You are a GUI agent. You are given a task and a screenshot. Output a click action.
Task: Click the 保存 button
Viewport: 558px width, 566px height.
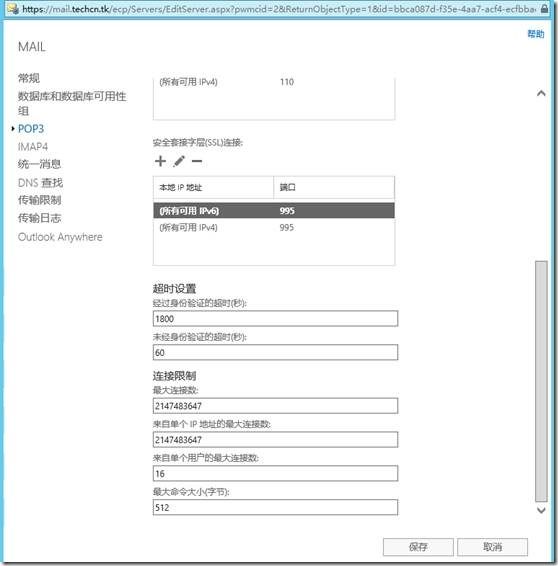tap(418, 547)
